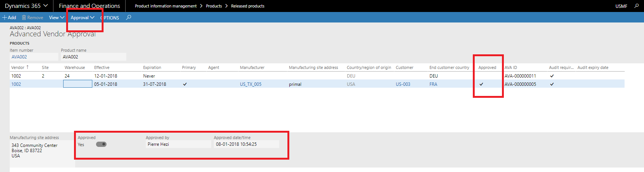The height and width of the screenshot is (172, 644).
Task: Toggle Approved checkmark in the selected row
Action: pyautogui.click(x=481, y=84)
